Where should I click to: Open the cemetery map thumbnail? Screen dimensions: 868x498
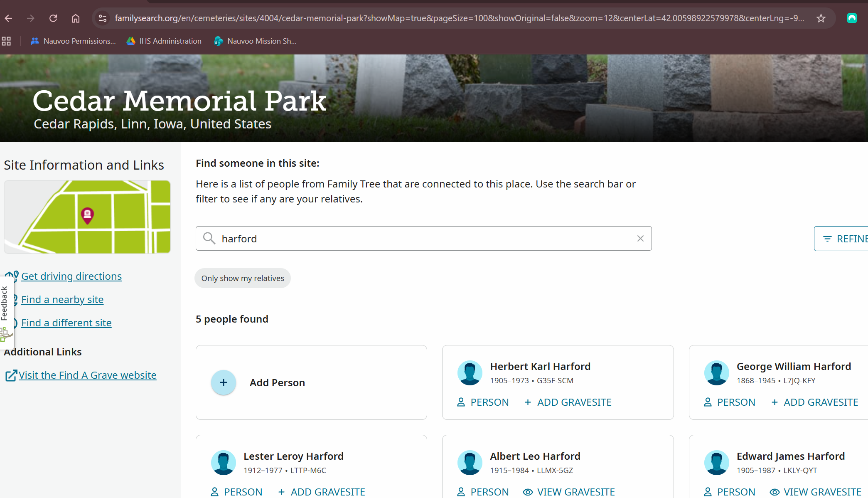(x=87, y=217)
